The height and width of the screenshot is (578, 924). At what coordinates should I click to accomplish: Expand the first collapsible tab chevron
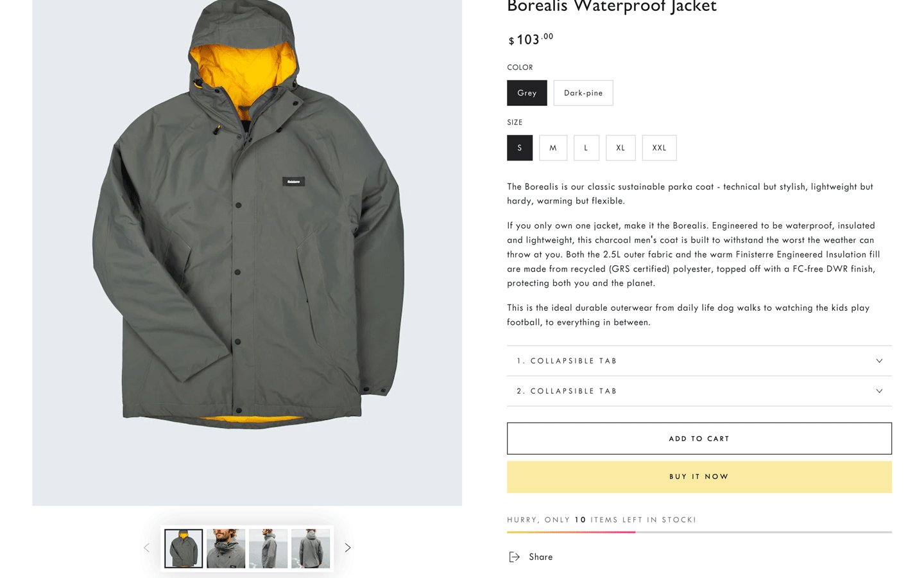click(x=879, y=361)
